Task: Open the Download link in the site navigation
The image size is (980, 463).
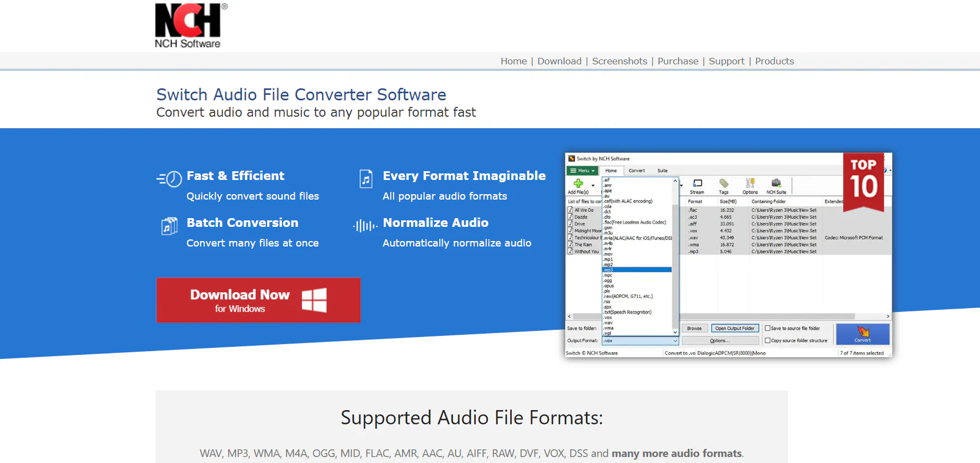Action: point(559,61)
